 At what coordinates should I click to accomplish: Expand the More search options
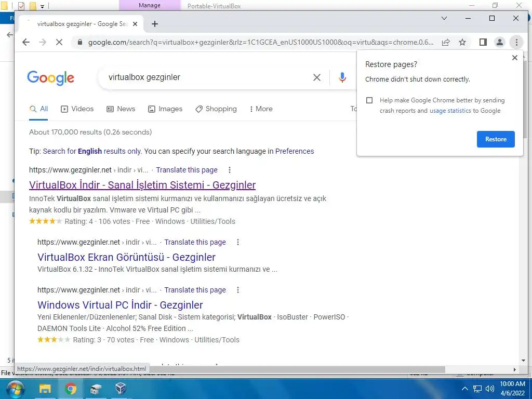(261, 109)
